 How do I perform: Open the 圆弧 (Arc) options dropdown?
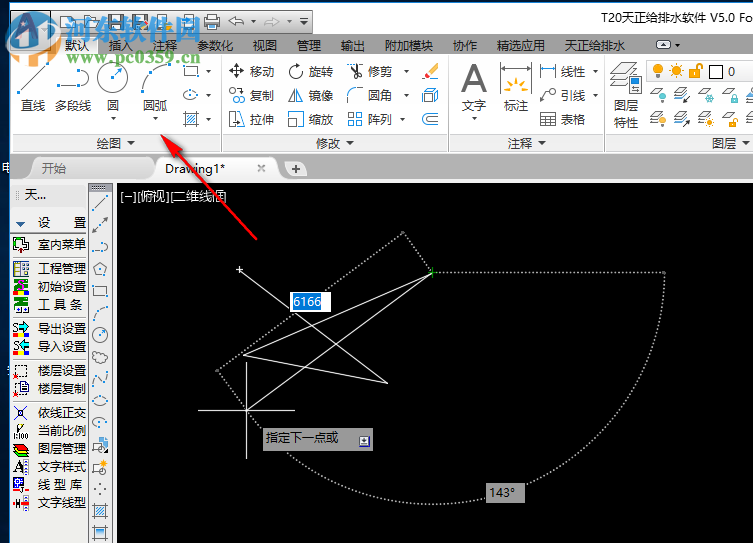156,119
